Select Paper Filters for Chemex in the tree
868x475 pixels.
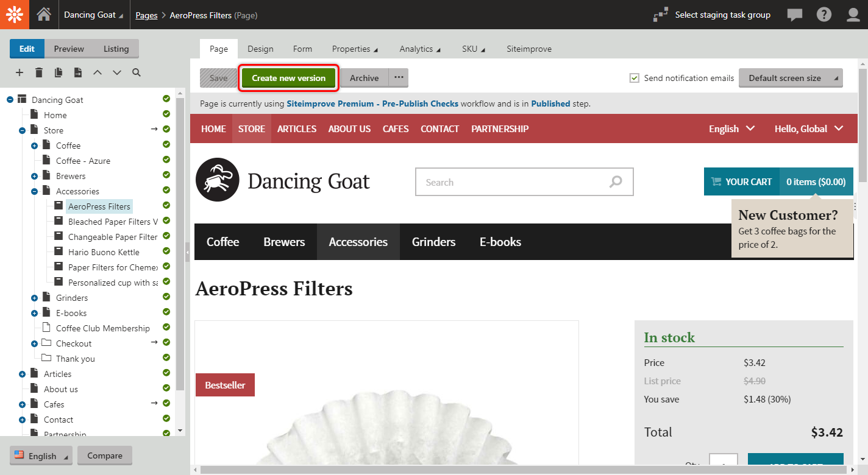[x=113, y=267]
